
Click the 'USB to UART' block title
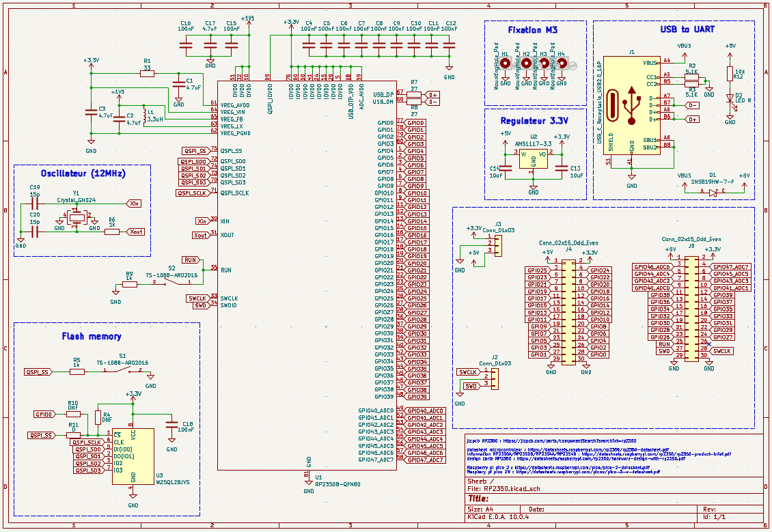(x=687, y=29)
